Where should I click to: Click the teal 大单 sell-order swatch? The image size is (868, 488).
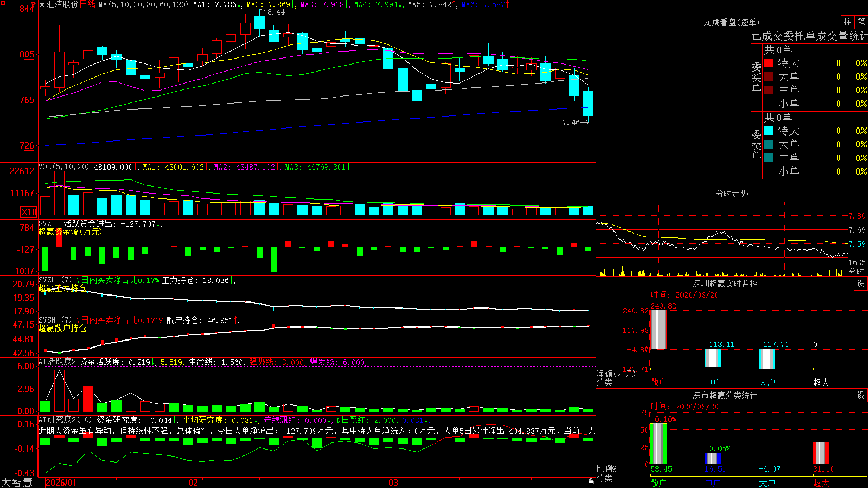768,144
